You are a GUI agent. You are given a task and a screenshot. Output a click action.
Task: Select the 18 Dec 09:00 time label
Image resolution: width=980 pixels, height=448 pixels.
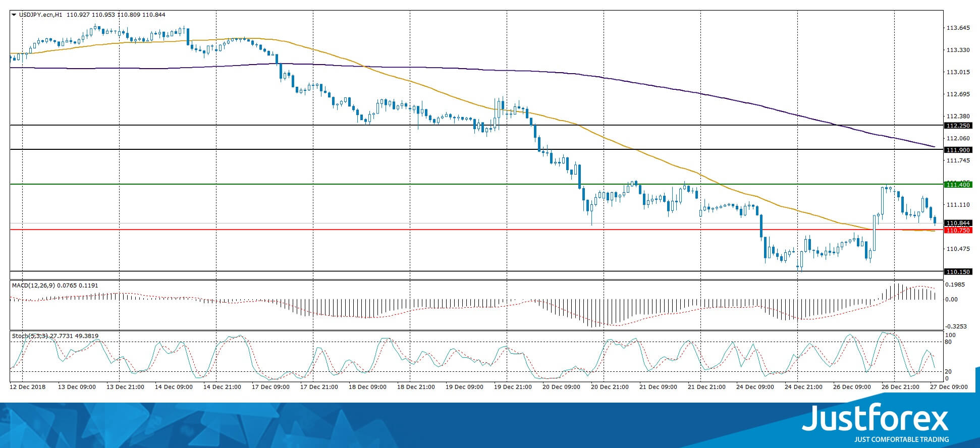pos(367,387)
